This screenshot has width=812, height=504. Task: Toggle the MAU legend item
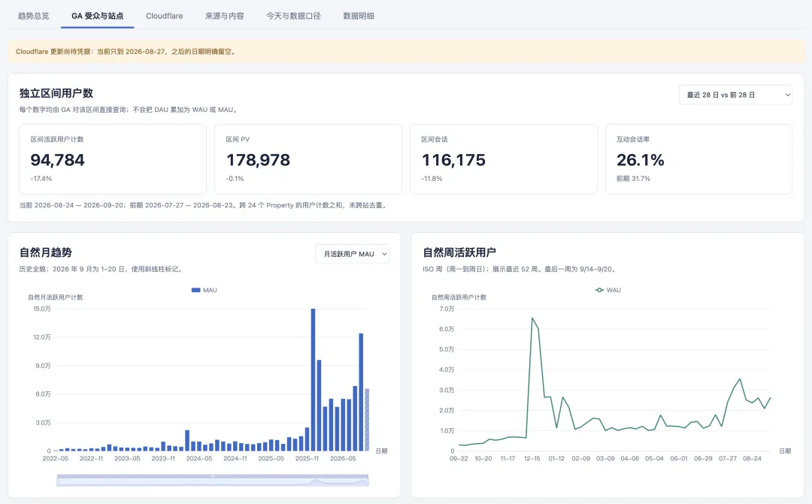pos(204,290)
